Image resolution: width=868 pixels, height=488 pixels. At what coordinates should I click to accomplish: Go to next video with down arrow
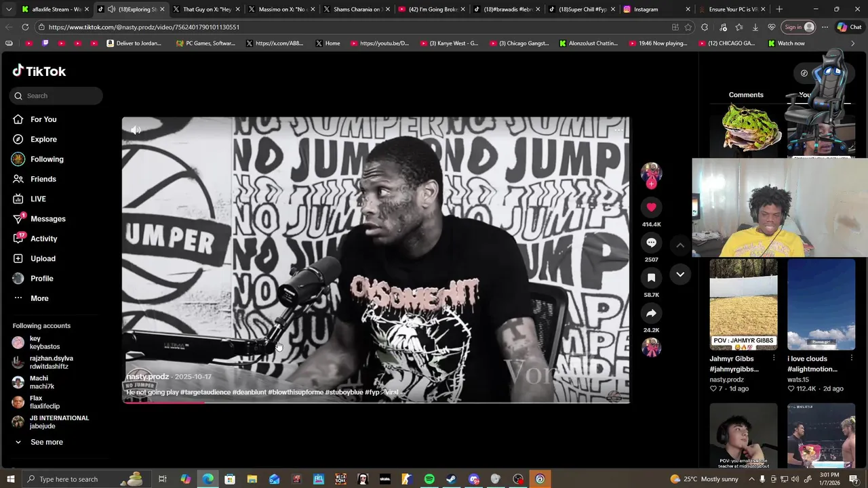680,274
